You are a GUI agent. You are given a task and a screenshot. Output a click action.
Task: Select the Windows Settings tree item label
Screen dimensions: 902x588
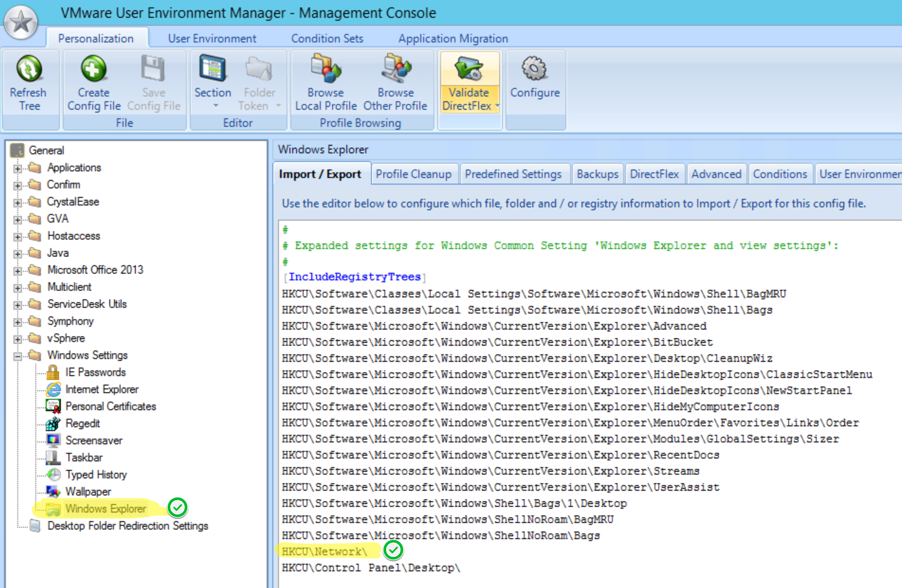tap(87, 355)
